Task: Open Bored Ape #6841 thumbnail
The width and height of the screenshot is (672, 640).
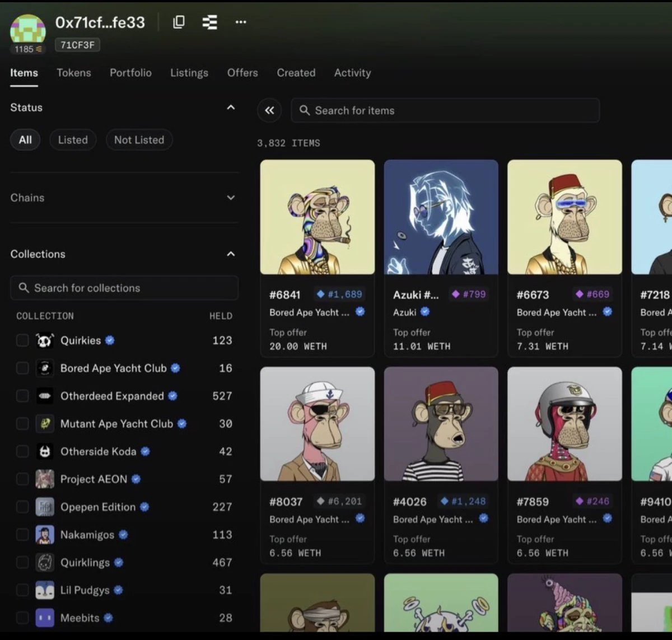Action: (x=318, y=217)
